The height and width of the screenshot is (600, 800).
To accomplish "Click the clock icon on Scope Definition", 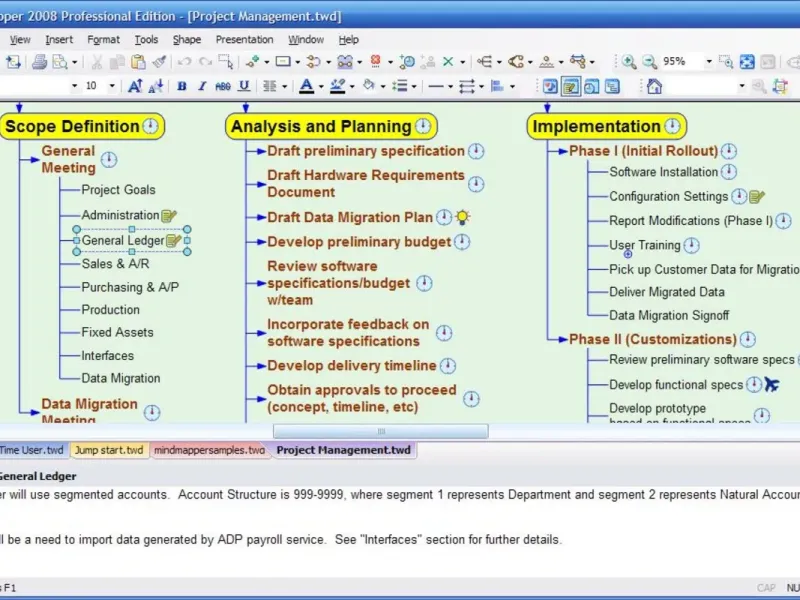I will tap(151, 126).
